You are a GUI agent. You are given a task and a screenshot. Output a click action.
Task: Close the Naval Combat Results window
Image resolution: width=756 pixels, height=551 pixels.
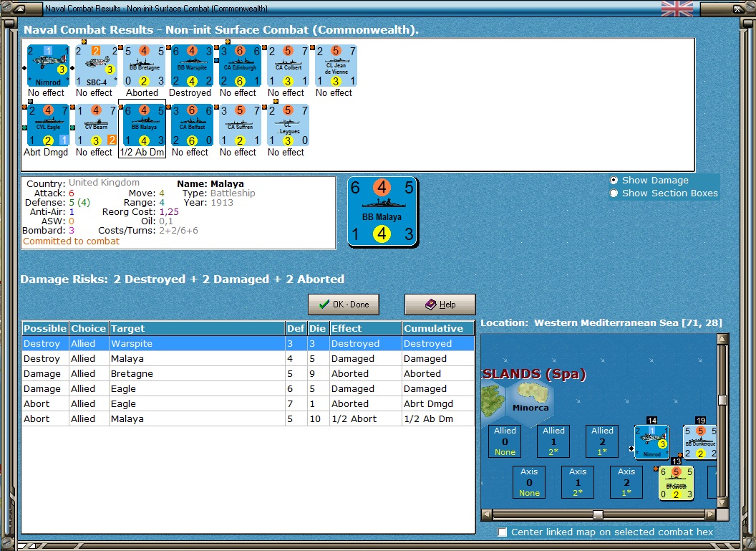[x=738, y=9]
